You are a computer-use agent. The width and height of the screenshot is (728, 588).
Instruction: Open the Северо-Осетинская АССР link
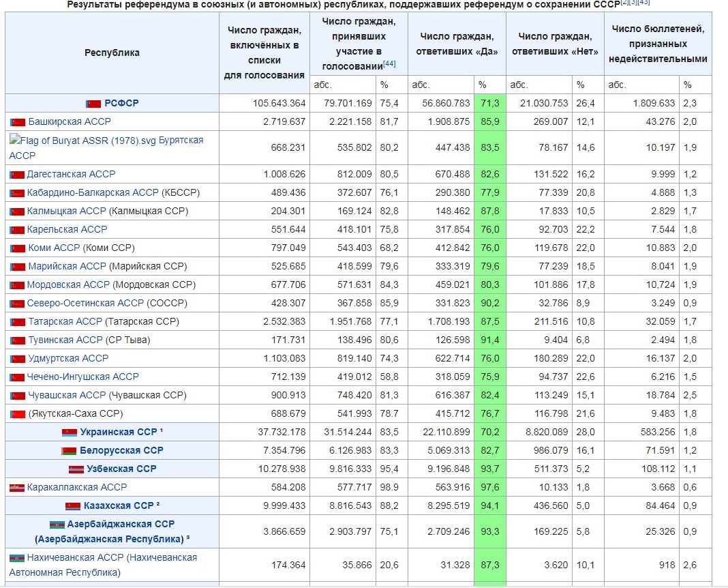[85, 303]
